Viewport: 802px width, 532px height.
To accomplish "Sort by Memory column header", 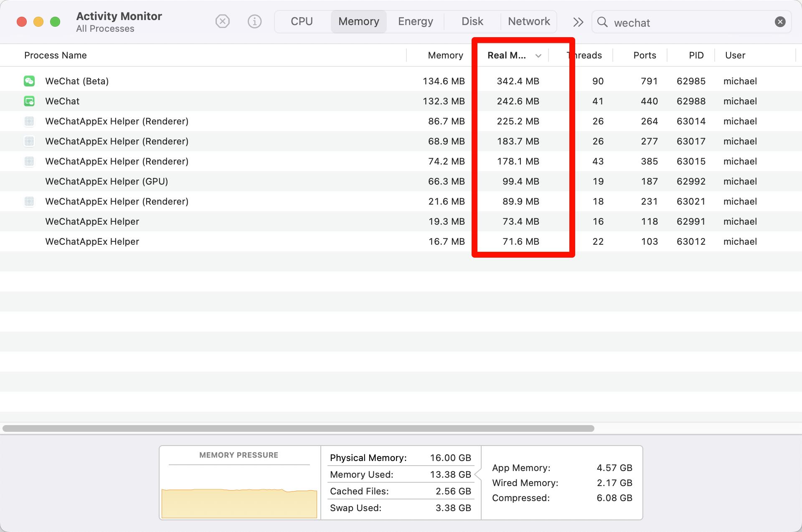I will click(445, 55).
